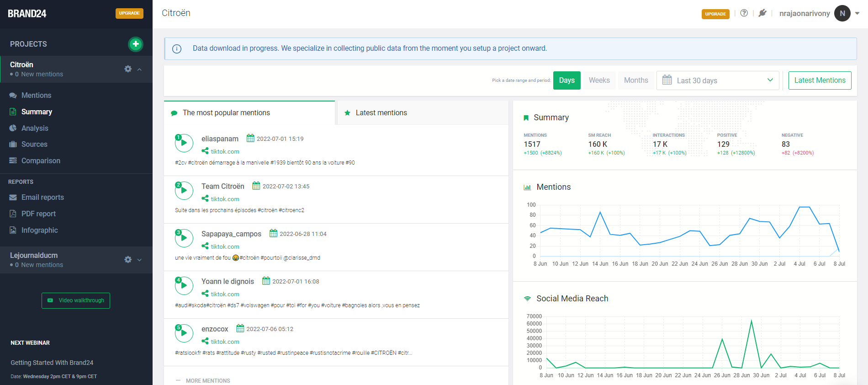This screenshot has width=868, height=385.
Task: Add a new project with plus icon
Action: (x=135, y=44)
